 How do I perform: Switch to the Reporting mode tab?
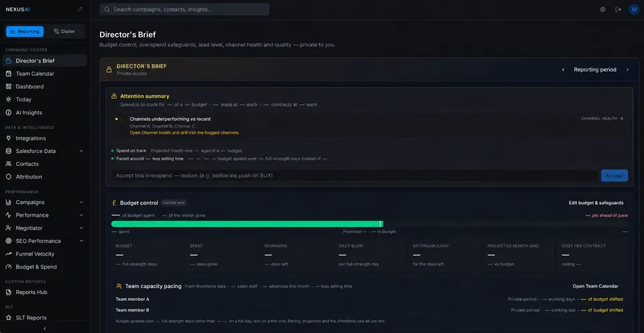pos(25,32)
